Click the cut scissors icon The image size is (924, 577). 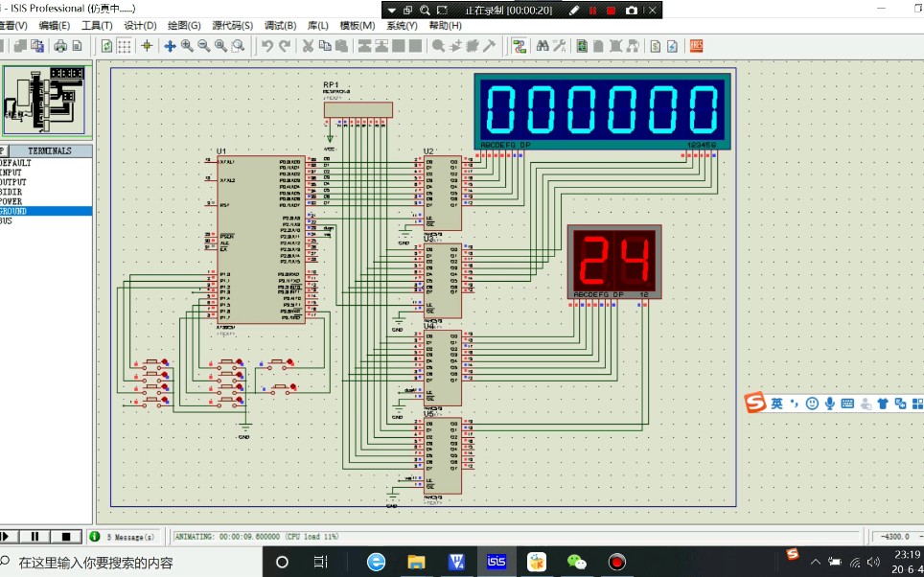308,46
